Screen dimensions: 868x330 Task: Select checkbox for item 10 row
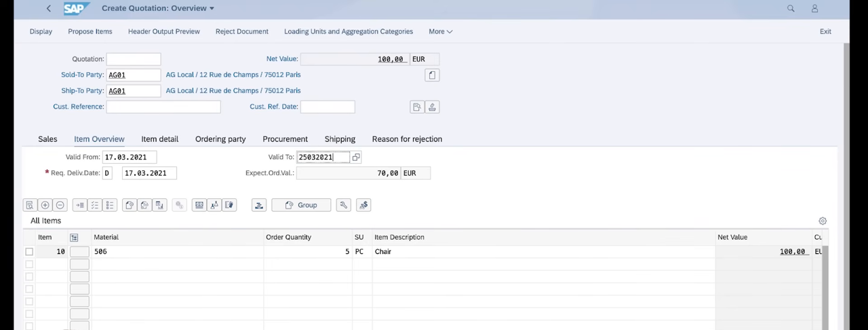coord(29,252)
